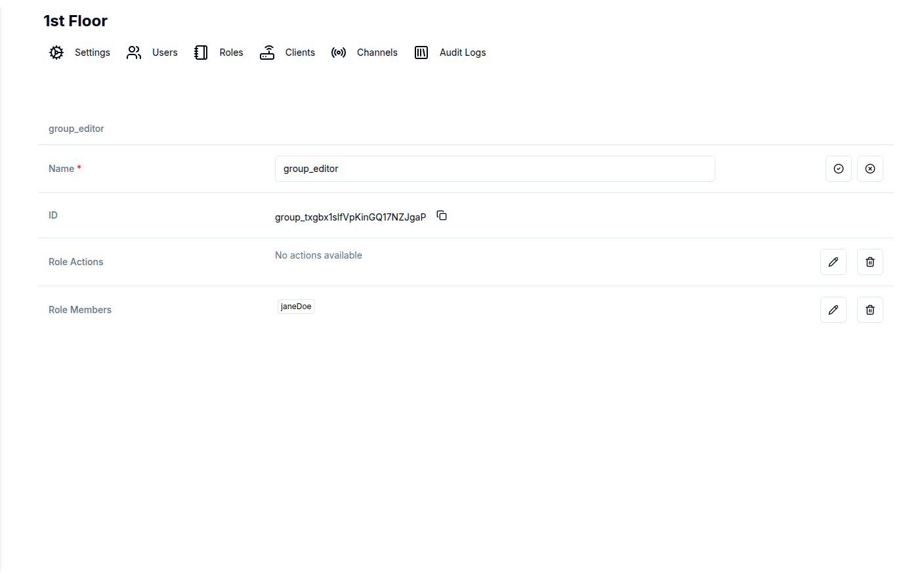Delete Role Actions with trash icon
The width and height of the screenshot is (924, 575).
coord(870,262)
